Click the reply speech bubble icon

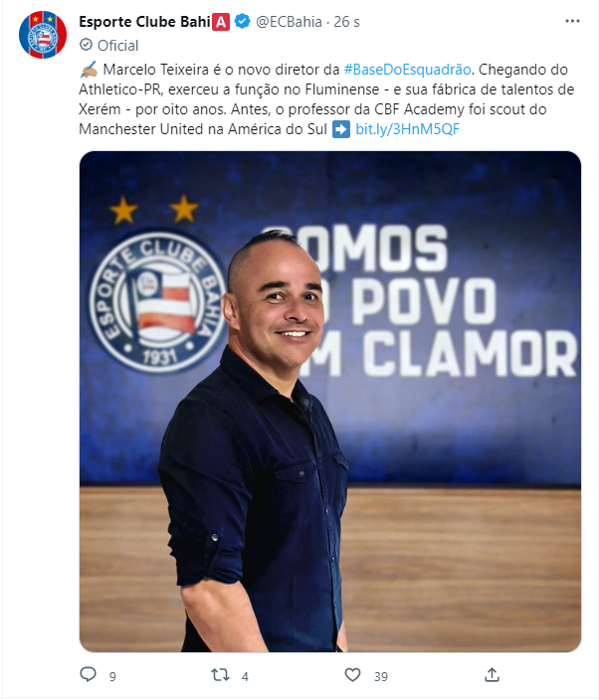click(x=88, y=674)
